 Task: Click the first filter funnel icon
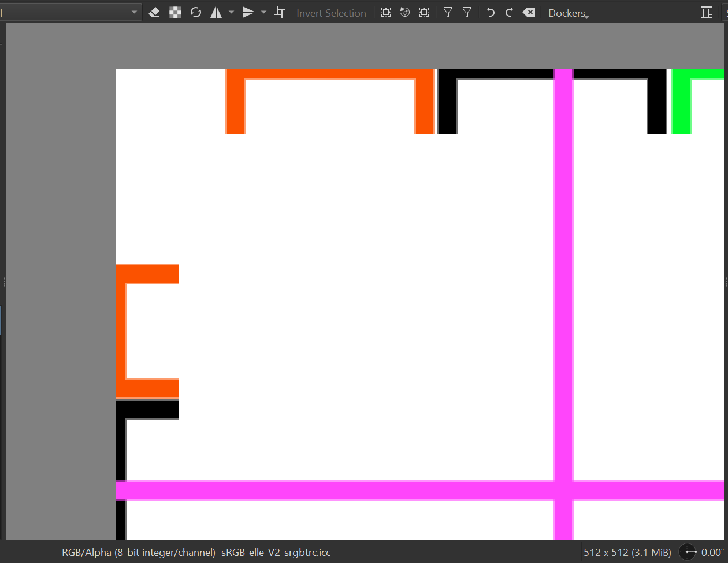coord(448,12)
